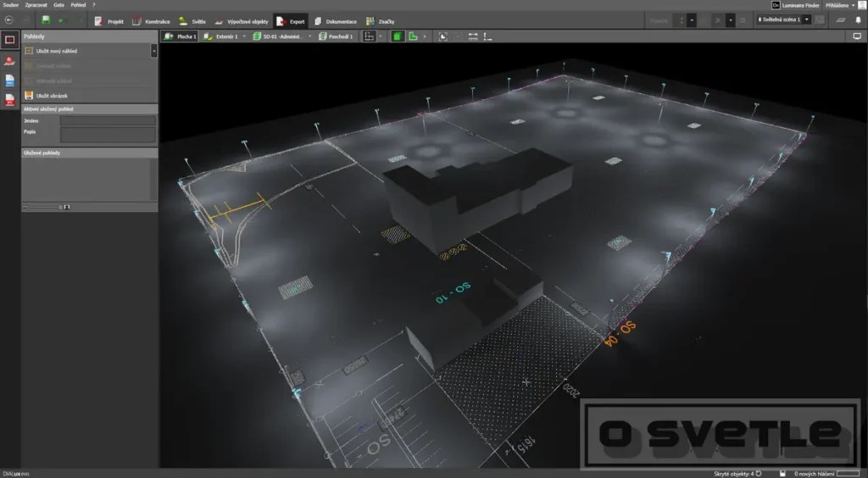Screen dimensions: 868x478
Task: Click the Skryté objekty: 4 status text
Action: click(734, 474)
